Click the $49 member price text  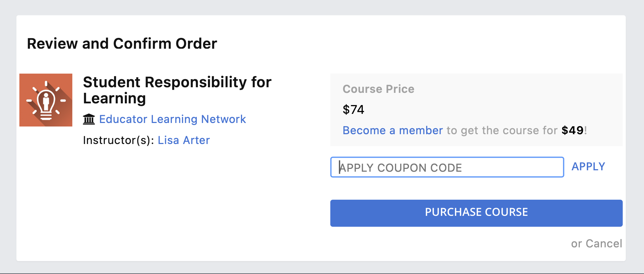coord(572,130)
